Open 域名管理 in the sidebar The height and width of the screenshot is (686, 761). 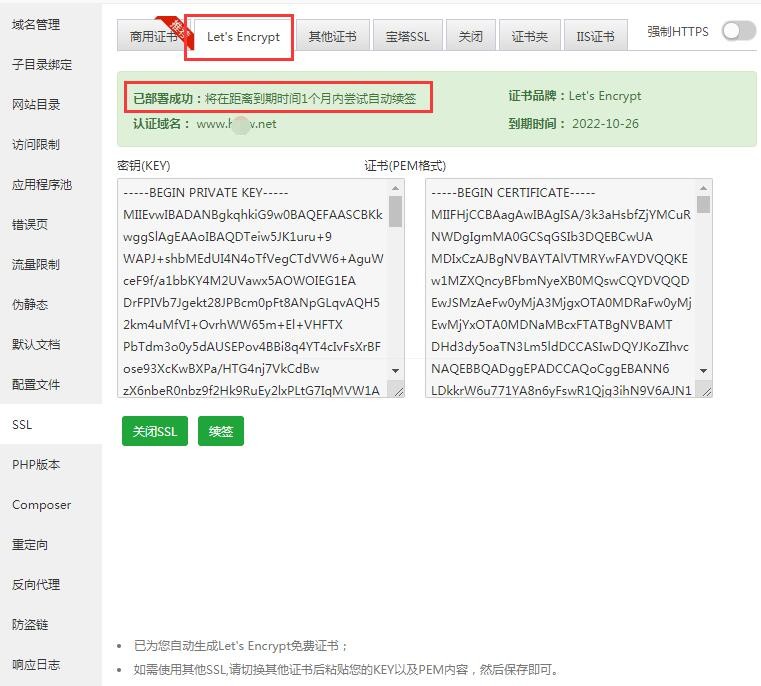click(36, 24)
